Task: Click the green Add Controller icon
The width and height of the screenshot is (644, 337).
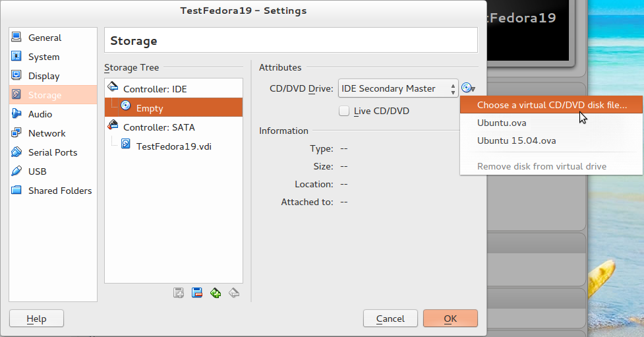Action: point(215,293)
